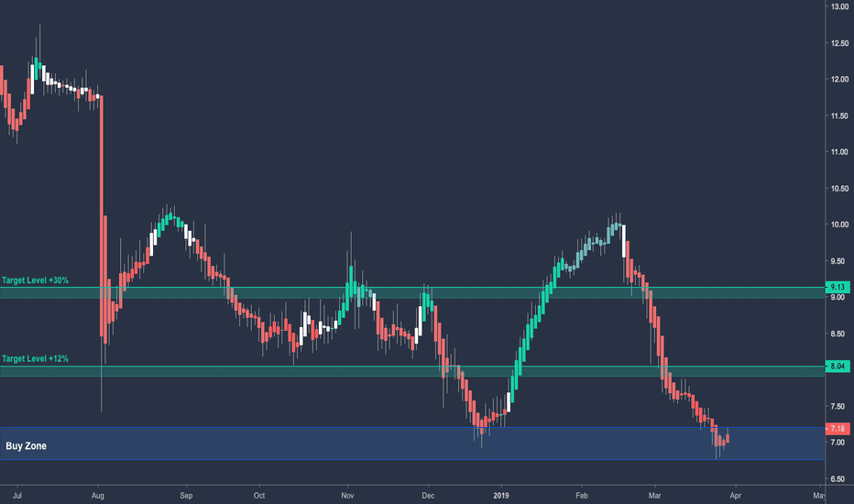The width and height of the screenshot is (854, 504).
Task: Click the 11.50 price axis label
Action: coord(839,116)
